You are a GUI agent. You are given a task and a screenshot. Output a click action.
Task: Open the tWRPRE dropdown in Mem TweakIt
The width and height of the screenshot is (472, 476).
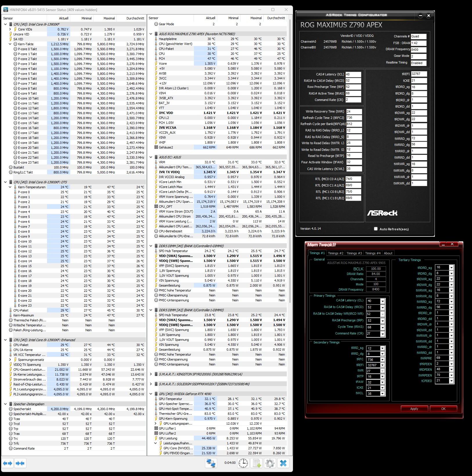pos(451,358)
